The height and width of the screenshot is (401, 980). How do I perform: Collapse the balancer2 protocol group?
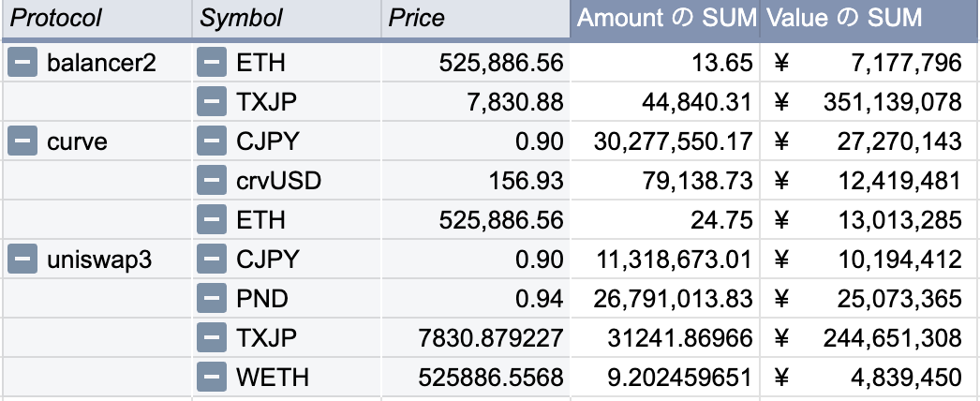[x=22, y=63]
